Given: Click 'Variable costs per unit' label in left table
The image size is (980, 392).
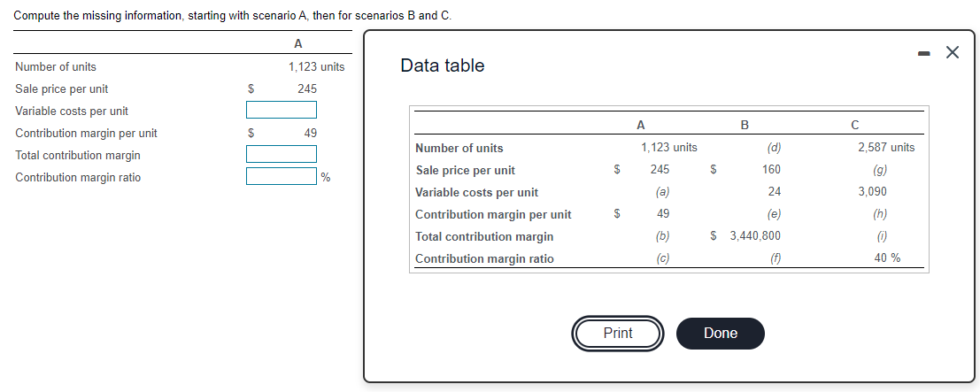Looking at the screenshot, I should point(71,111).
